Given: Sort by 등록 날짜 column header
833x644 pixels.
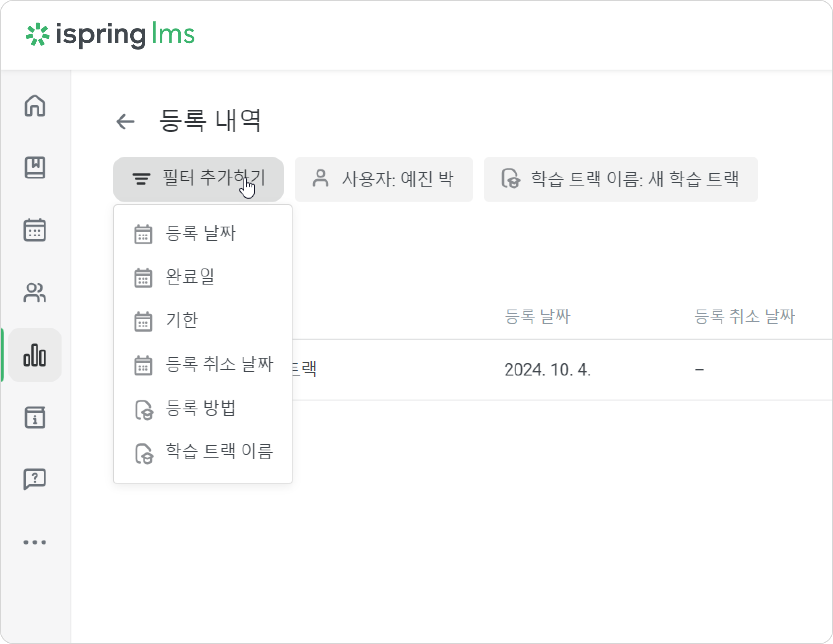Looking at the screenshot, I should click(537, 316).
